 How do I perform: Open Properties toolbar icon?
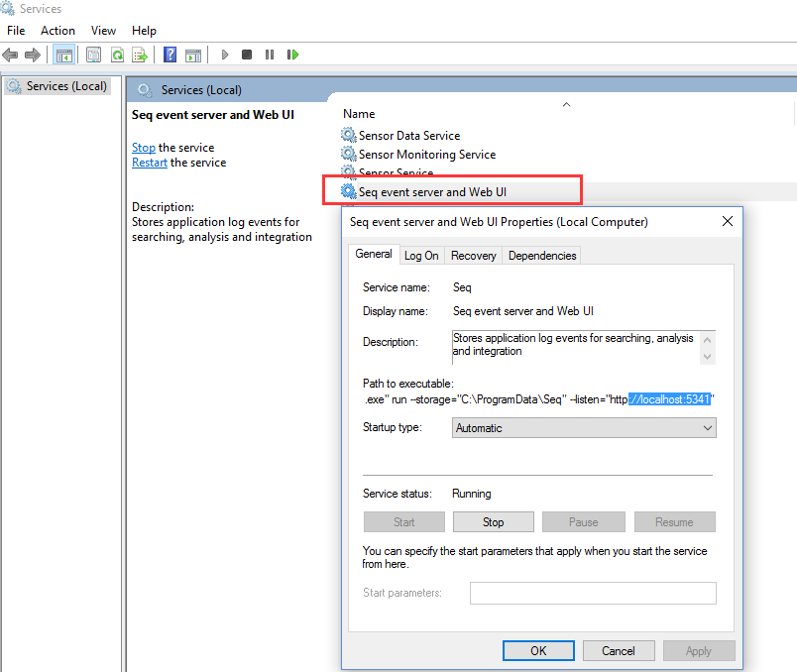[x=93, y=55]
